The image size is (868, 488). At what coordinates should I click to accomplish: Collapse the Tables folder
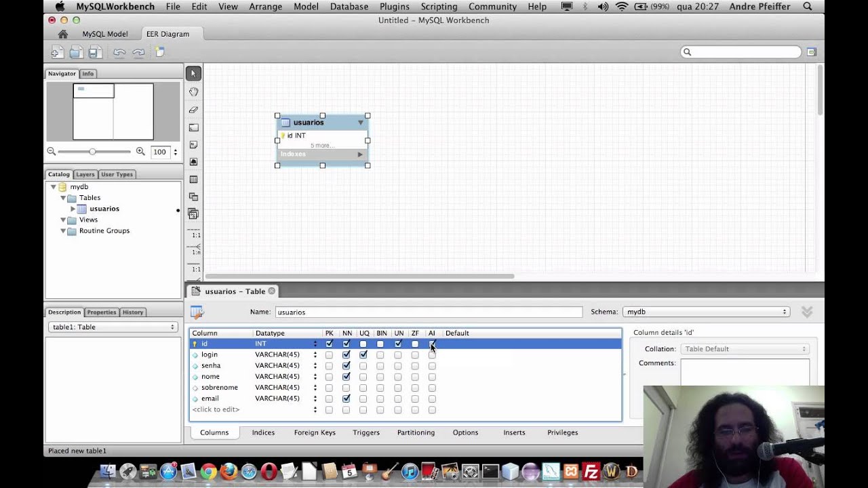click(x=63, y=198)
